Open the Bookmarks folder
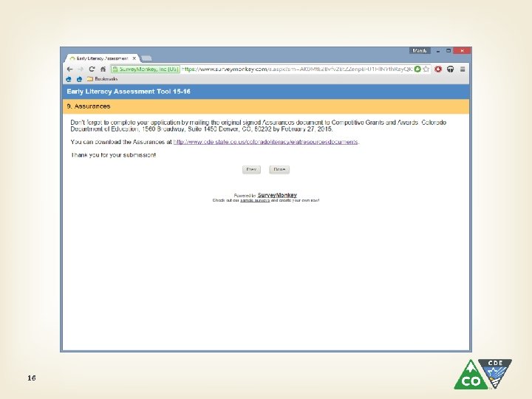The height and width of the screenshot is (399, 532). (x=103, y=79)
